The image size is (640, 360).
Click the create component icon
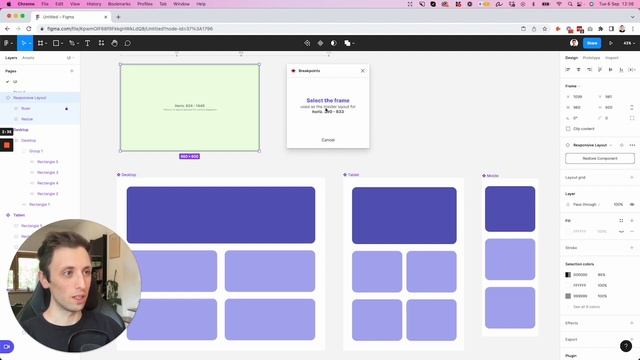320,43
